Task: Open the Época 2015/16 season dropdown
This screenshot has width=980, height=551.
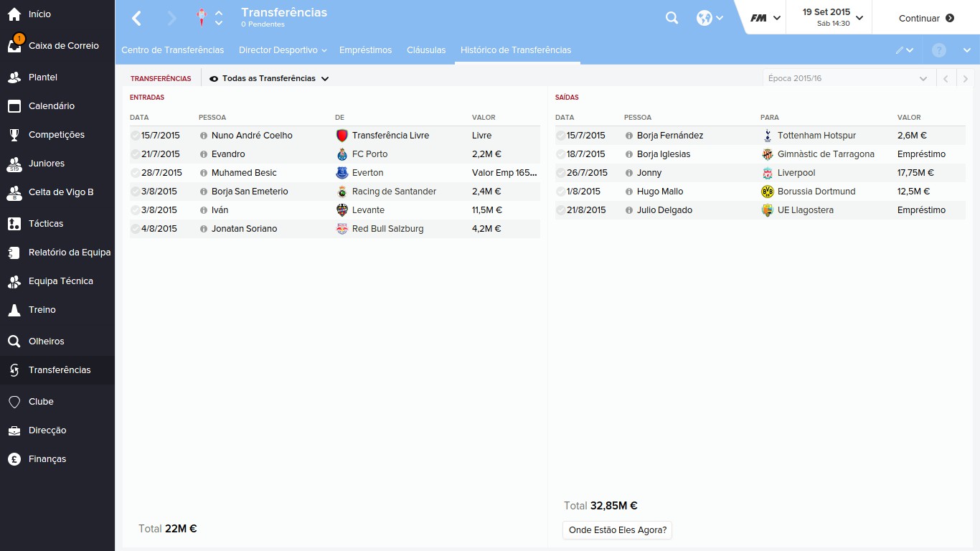Action: (x=849, y=78)
